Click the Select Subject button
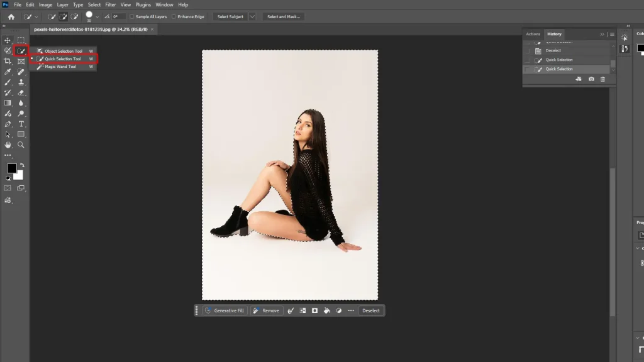The image size is (644, 362). pos(230,17)
